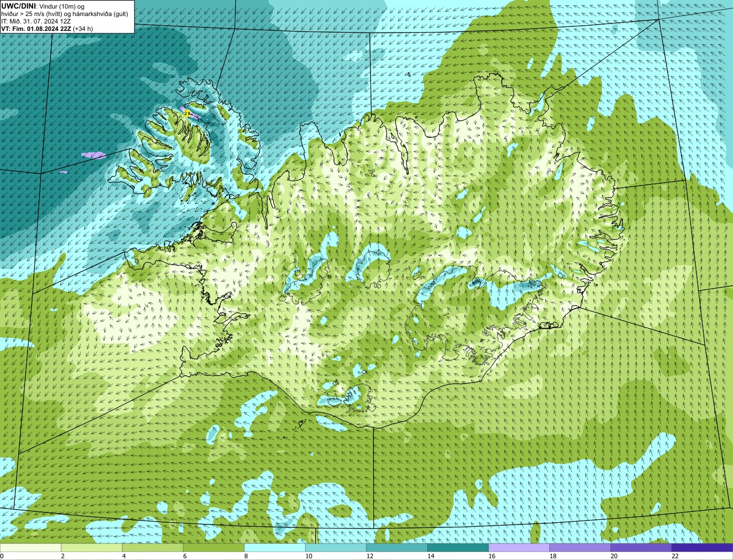Click the "4" tick label on the color scale
Image resolution: width=733 pixels, height=560 pixels.
[x=124, y=556]
